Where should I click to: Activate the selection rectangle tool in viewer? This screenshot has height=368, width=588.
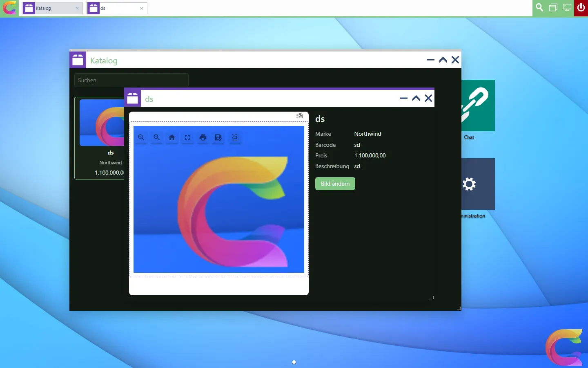coord(235,137)
